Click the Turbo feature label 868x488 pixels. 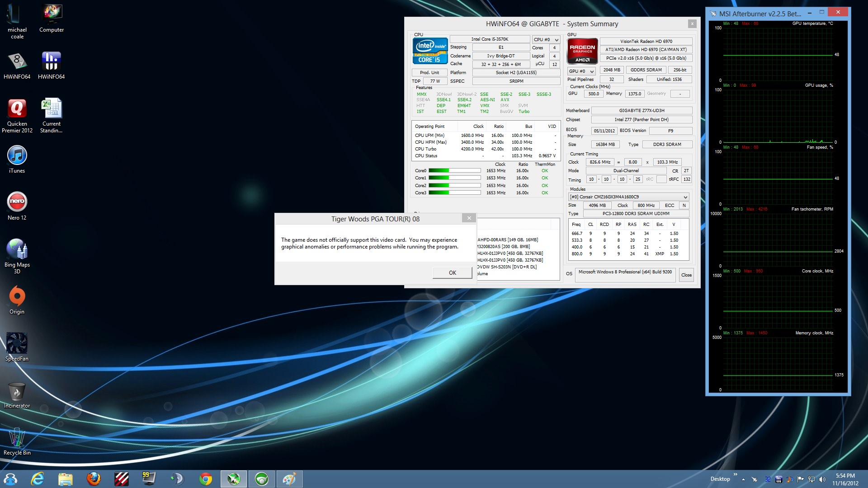coord(524,112)
